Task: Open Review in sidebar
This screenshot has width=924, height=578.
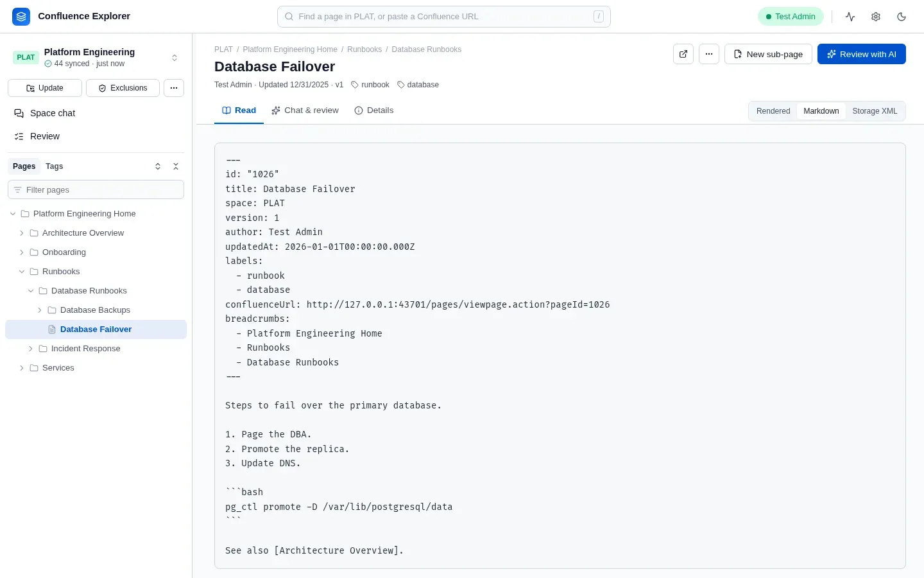Action: point(96,136)
